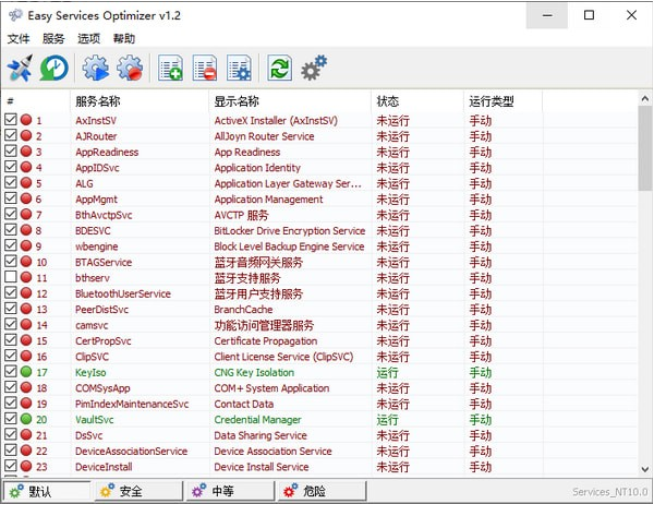Select 'Client License Service (ClipSVC)' row

319,357
